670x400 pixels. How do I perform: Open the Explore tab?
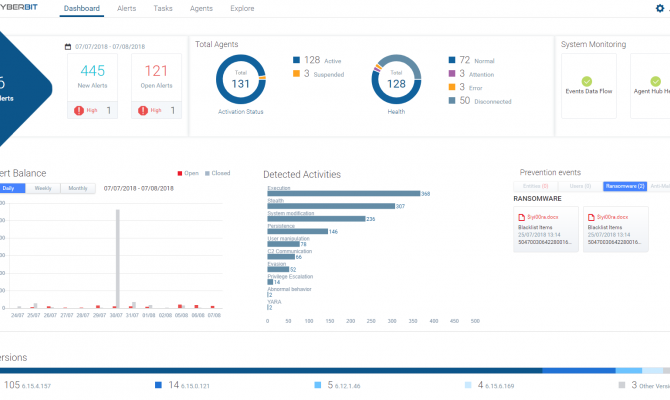click(x=242, y=9)
